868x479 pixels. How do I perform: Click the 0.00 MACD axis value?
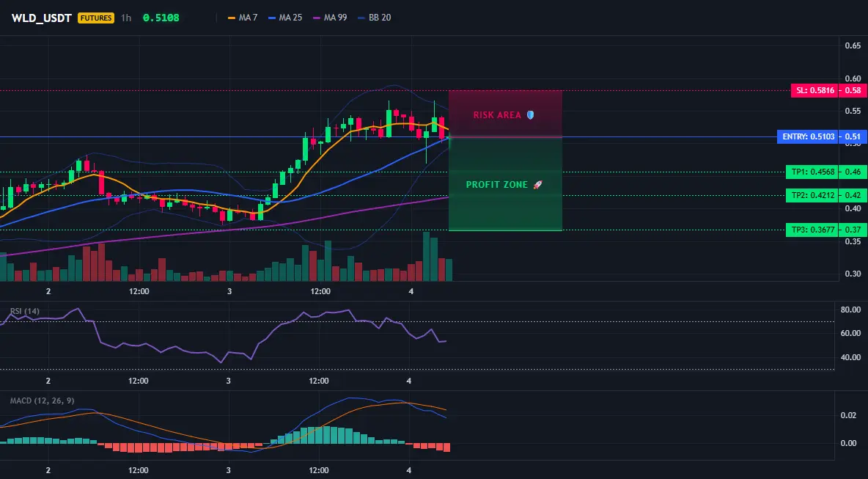point(848,443)
